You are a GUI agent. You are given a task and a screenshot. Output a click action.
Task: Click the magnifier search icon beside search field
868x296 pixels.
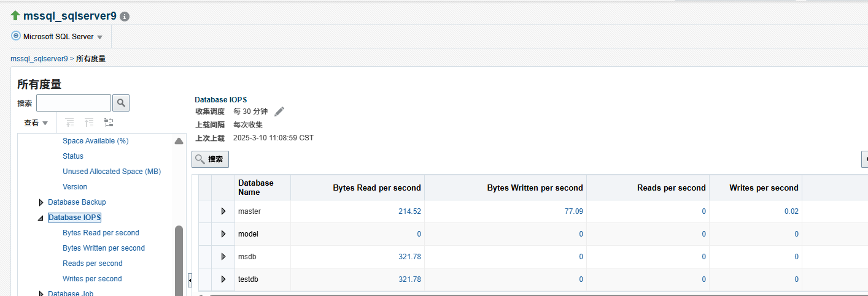[121, 103]
